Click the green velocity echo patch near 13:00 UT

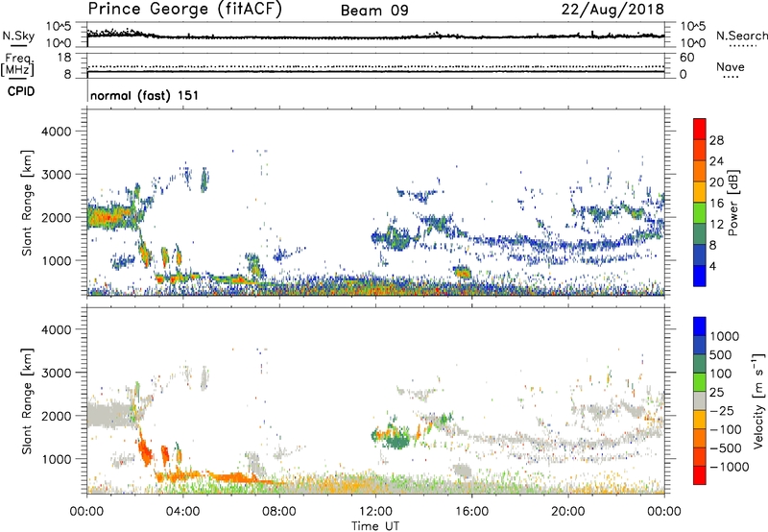coord(397,439)
